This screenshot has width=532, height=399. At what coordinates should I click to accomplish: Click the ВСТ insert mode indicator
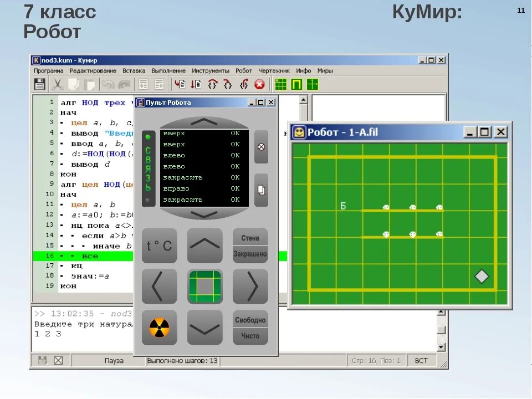(x=421, y=361)
